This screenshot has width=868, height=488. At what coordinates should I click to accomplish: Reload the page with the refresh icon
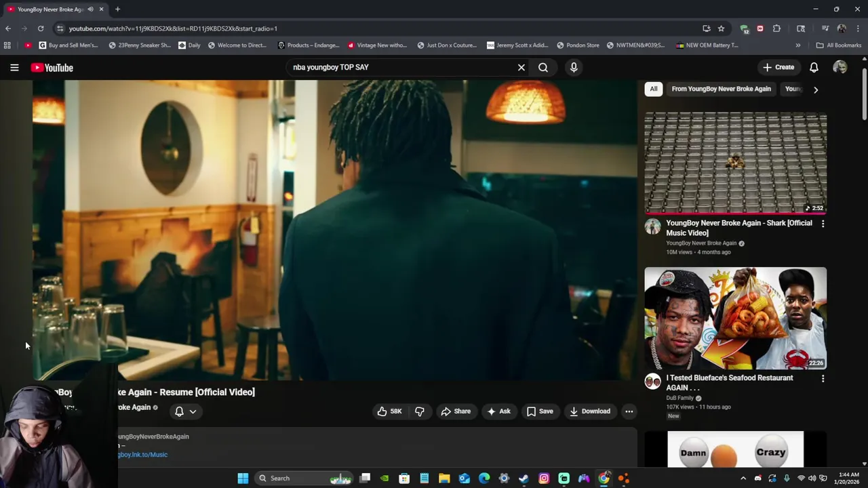(x=41, y=28)
